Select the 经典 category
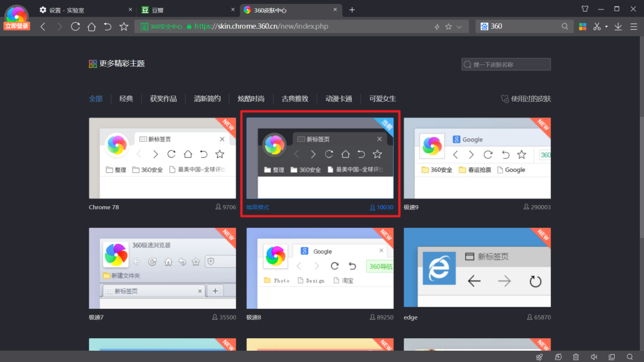This screenshot has height=362, width=644. tap(126, 98)
